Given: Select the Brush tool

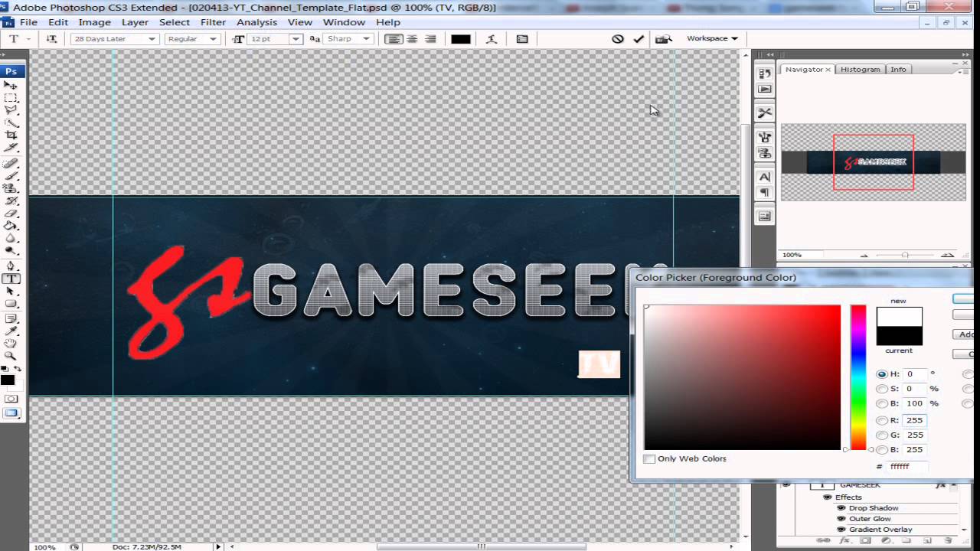Looking at the screenshot, I should (x=11, y=176).
